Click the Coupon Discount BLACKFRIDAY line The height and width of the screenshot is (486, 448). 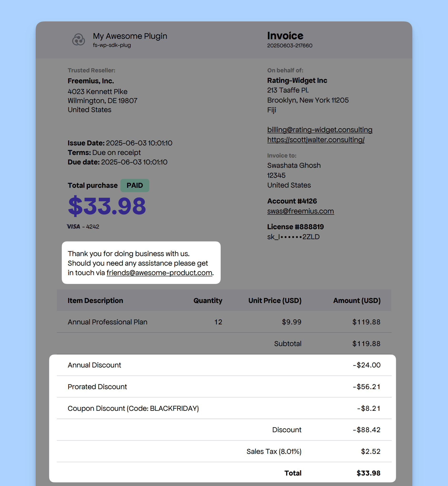coord(224,408)
